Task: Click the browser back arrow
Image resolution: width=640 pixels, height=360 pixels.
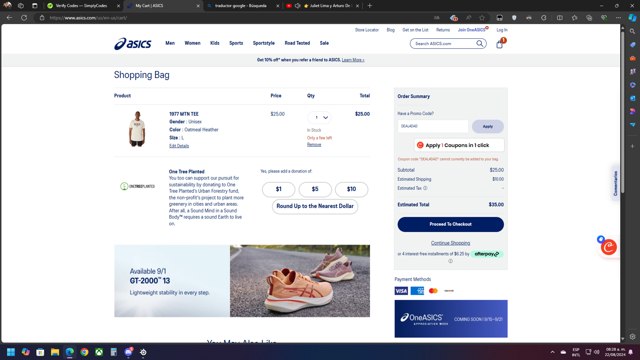Action: coord(9,18)
